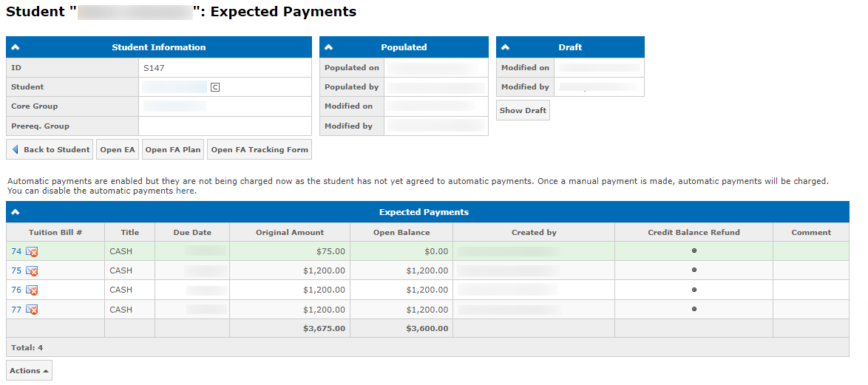Viewport: 868px width, 385px height.
Task: Click the Credit Balance Refund dot for bill 74
Action: (694, 251)
